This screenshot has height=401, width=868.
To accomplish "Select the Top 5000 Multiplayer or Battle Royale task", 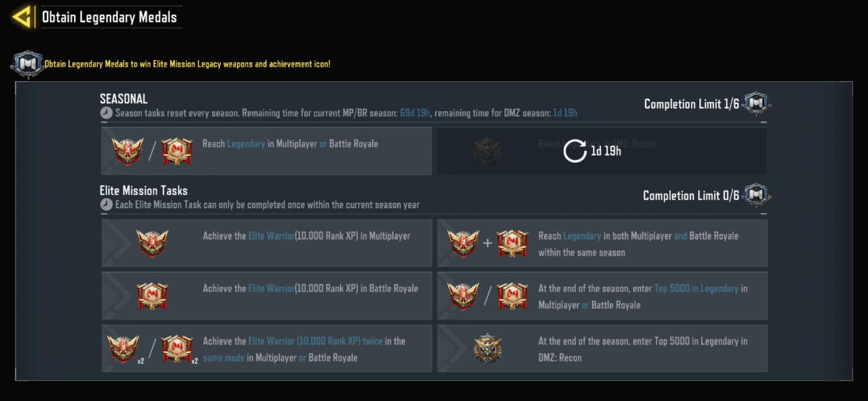I will coord(602,295).
